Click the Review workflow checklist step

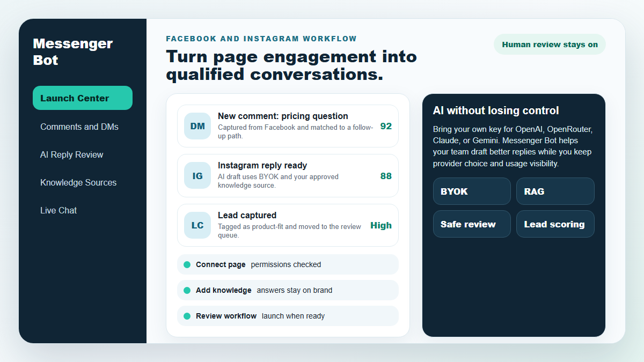click(x=288, y=316)
